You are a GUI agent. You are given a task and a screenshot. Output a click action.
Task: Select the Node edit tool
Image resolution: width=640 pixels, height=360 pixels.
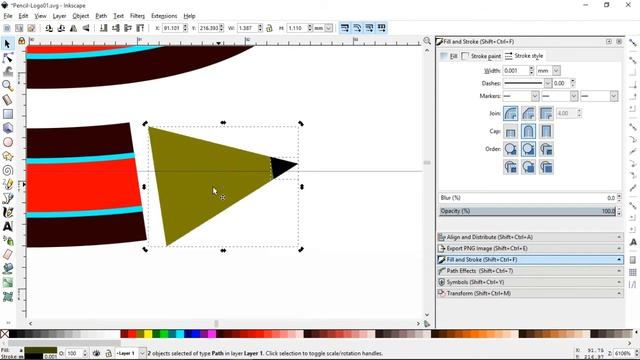tap(7, 58)
